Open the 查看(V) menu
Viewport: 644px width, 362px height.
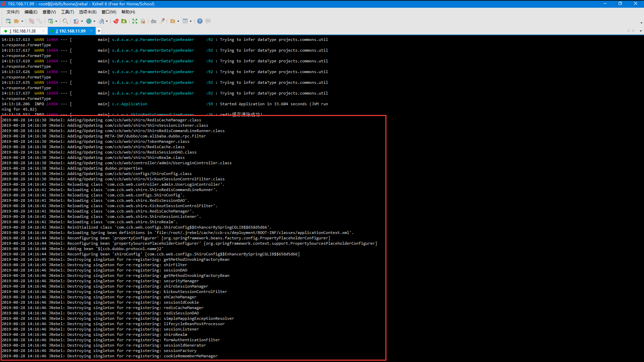click(x=49, y=12)
